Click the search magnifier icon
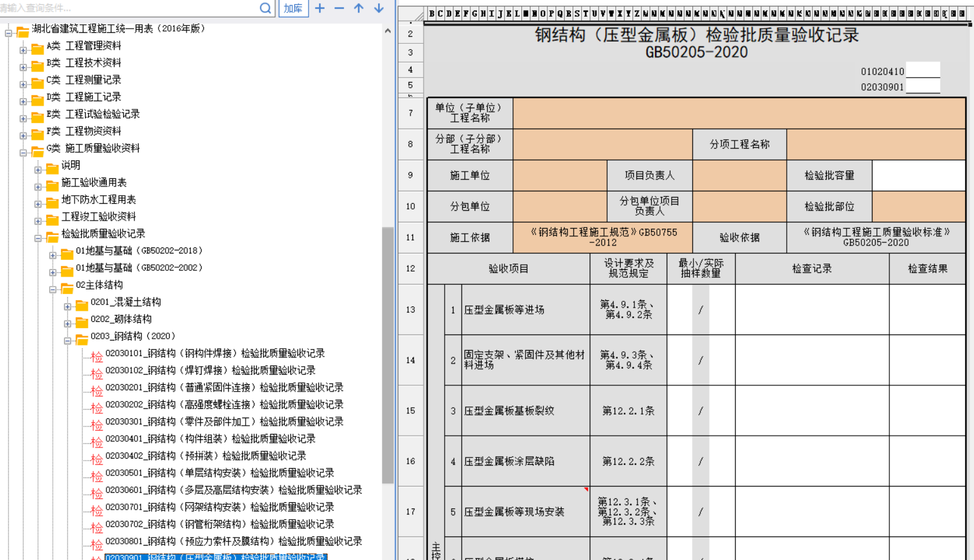 [x=265, y=8]
